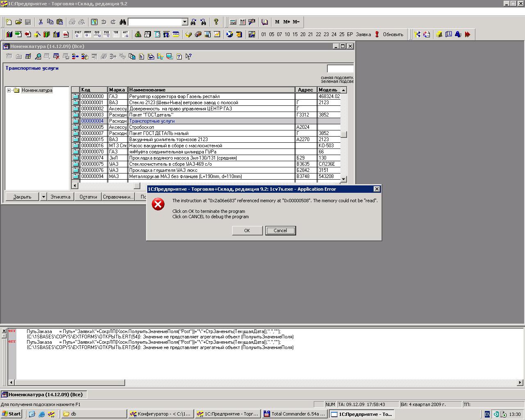Click the context help arrow in Номенклатура toolbar
This screenshot has height=420, width=525.
click(188, 57)
